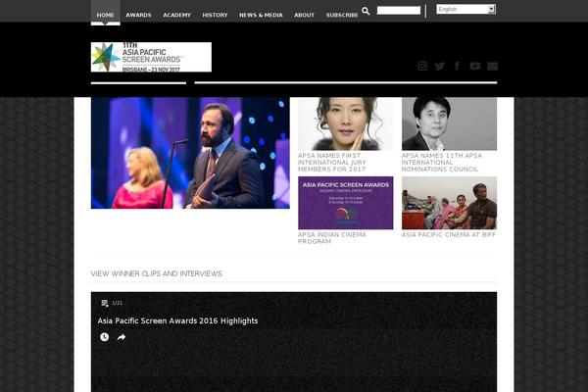Click the search magnifier icon
Screen dimensions: 588x392
366,11
